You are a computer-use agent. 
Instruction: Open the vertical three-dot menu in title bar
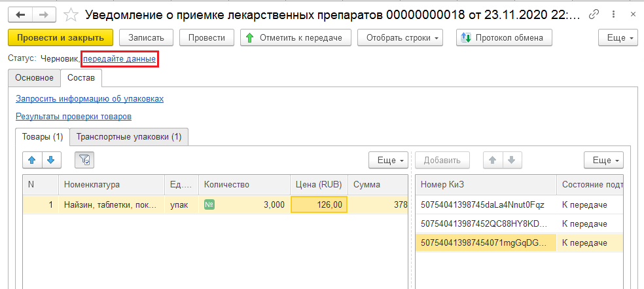[x=614, y=15]
